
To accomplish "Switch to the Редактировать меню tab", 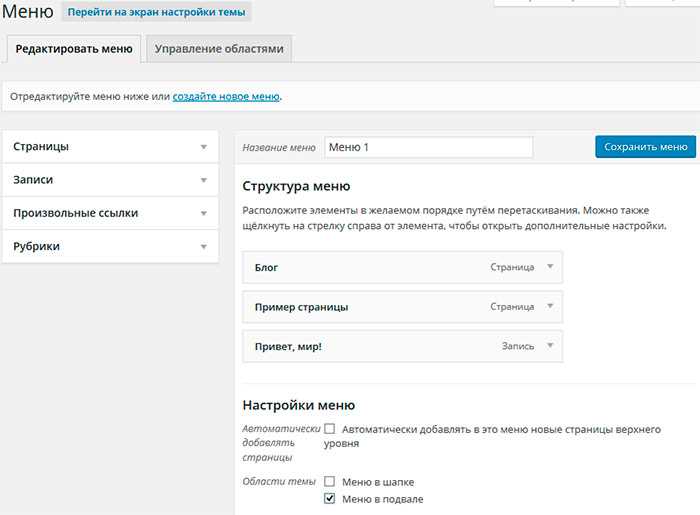I will pos(74,49).
